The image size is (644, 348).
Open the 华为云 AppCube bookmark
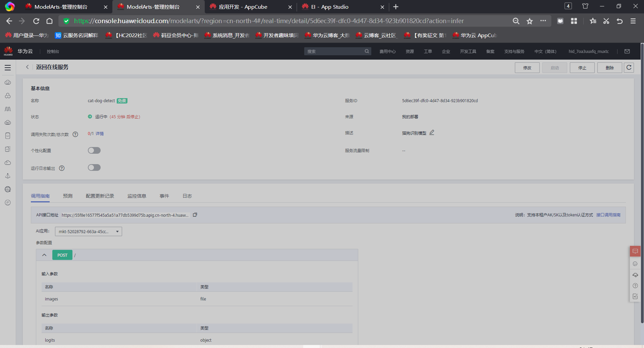(475, 35)
